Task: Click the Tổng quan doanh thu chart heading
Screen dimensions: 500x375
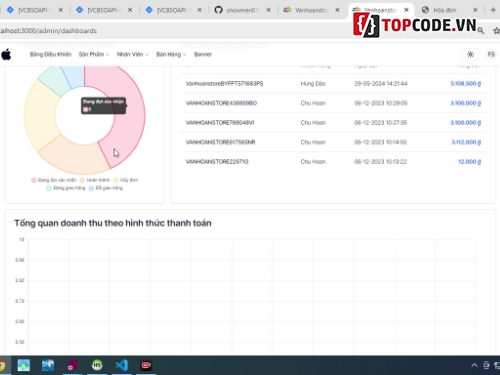Action: (113, 223)
